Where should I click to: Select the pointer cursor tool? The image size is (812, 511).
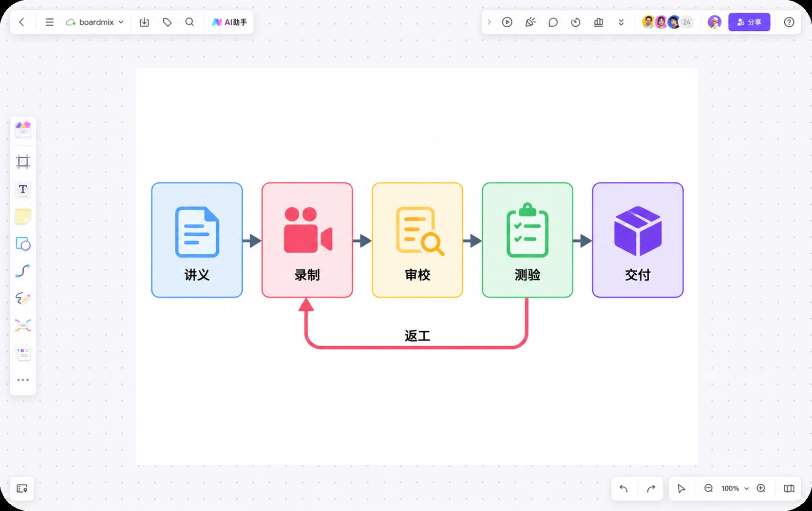pos(681,488)
